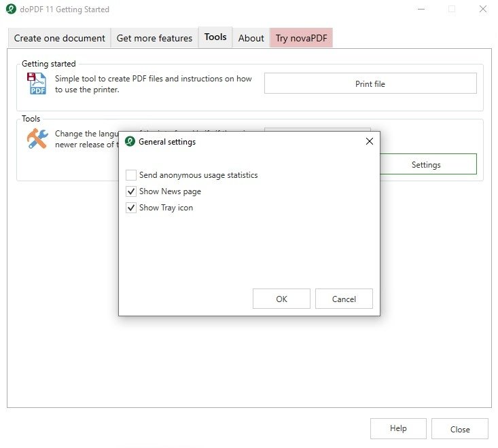Click the doPDF logo in title bar
This screenshot has height=448, width=498.
(x=11, y=9)
